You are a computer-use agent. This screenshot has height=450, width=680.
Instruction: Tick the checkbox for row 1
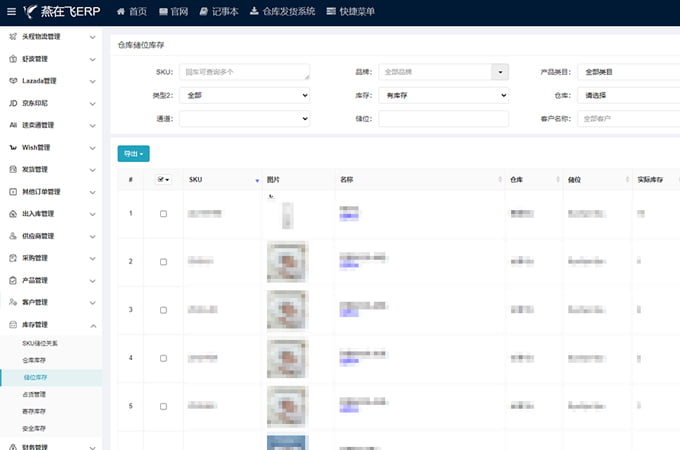[164, 214]
